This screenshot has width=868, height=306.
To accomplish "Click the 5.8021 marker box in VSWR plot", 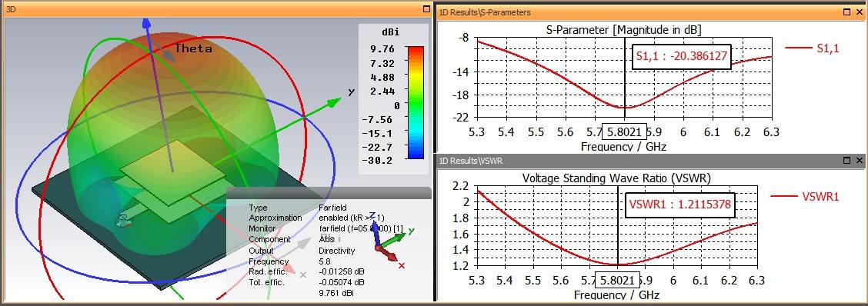I will click(617, 280).
